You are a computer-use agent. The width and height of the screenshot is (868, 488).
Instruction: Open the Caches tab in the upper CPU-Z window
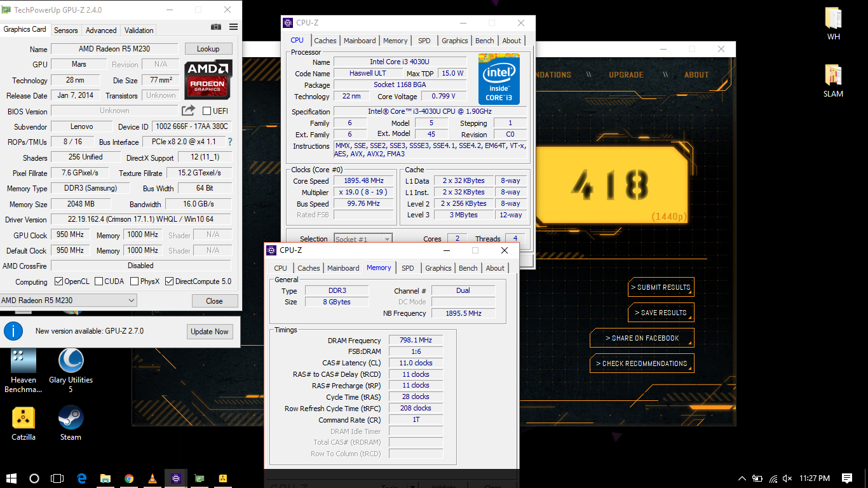[x=325, y=41]
